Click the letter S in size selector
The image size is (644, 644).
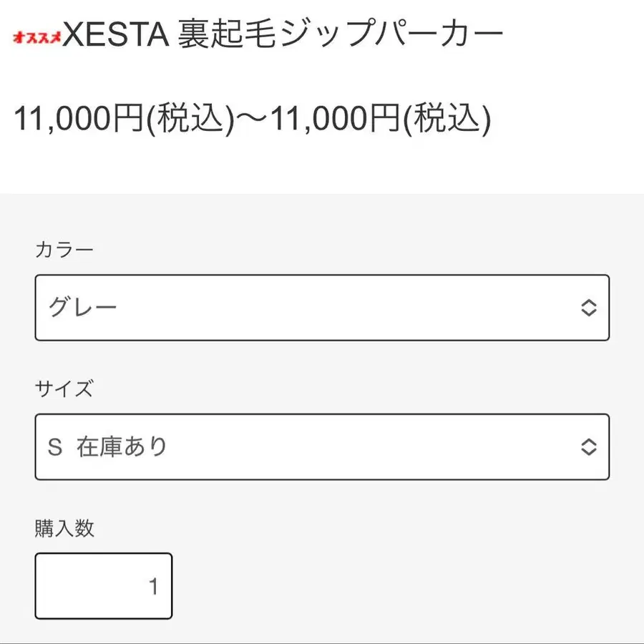pos(54,447)
